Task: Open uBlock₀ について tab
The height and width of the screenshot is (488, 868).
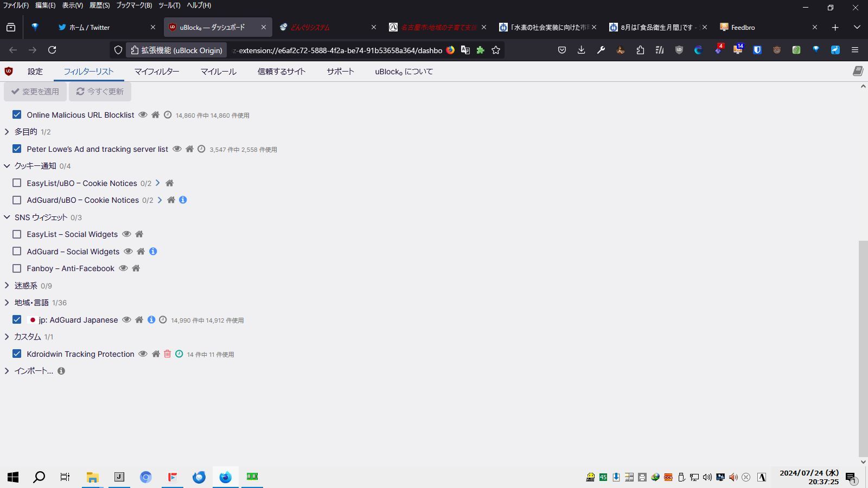Action: (x=404, y=72)
